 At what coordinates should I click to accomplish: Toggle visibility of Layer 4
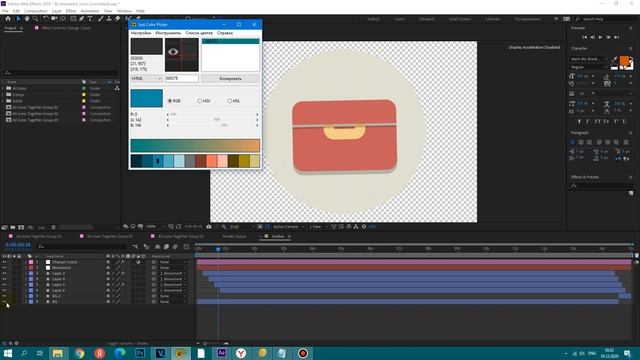click(4, 279)
